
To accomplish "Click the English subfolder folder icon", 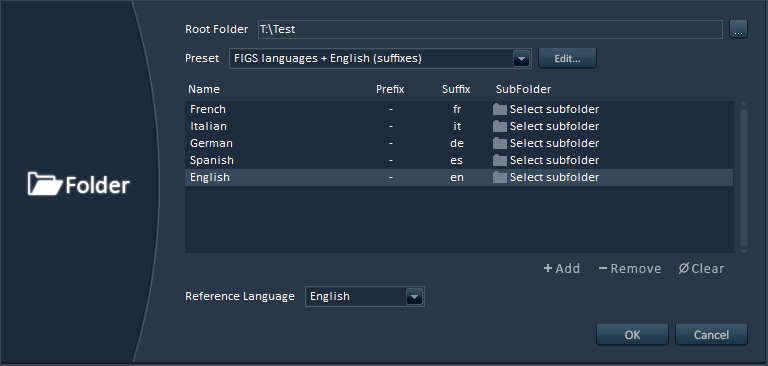I will tap(500, 177).
